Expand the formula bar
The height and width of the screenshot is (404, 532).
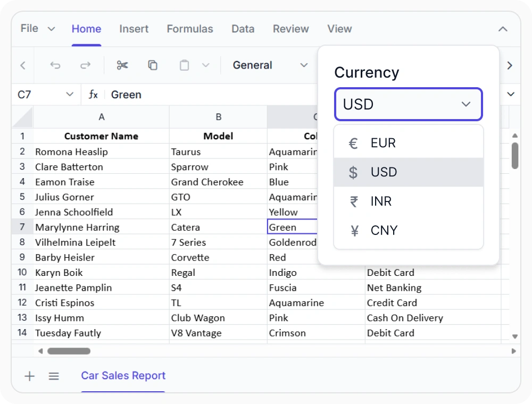tap(511, 94)
